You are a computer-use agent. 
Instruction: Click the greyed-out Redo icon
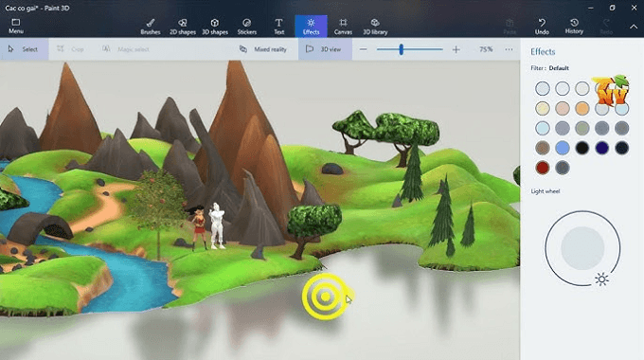coord(606,27)
